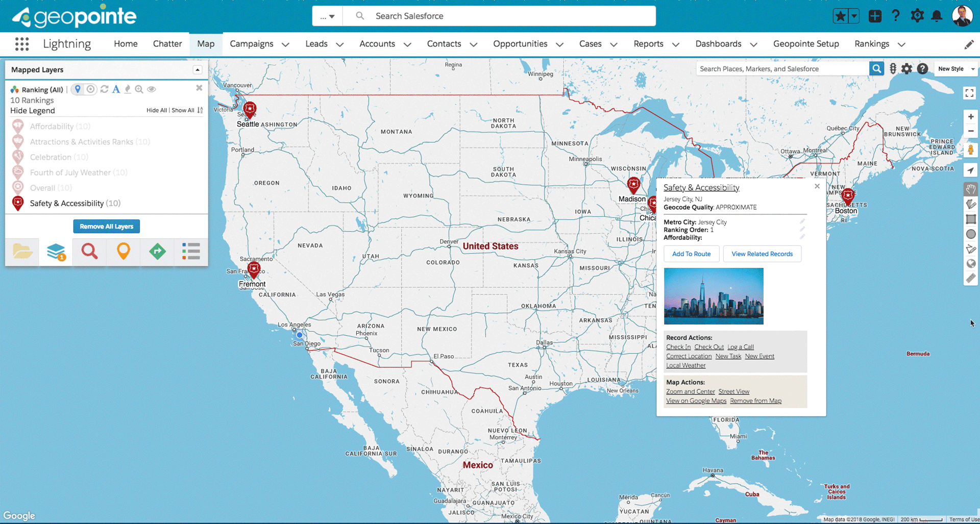Viewport: 980px width, 524px height.
Task: Toggle Attractions & Activities Ranks legend entry
Action: (81, 142)
